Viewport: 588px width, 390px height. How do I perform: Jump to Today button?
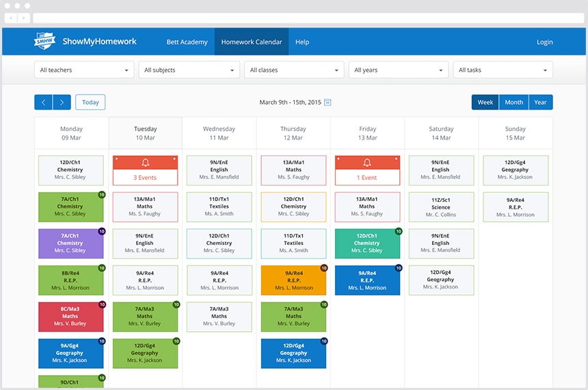coord(90,102)
